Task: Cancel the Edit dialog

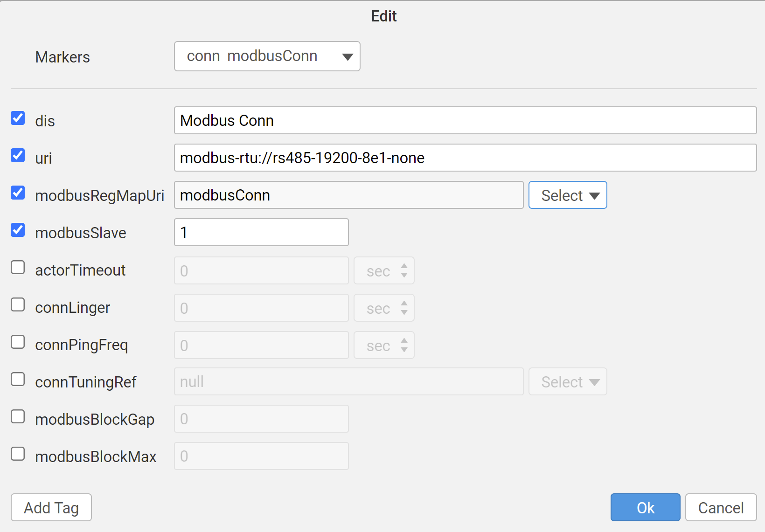Action: 721,507
